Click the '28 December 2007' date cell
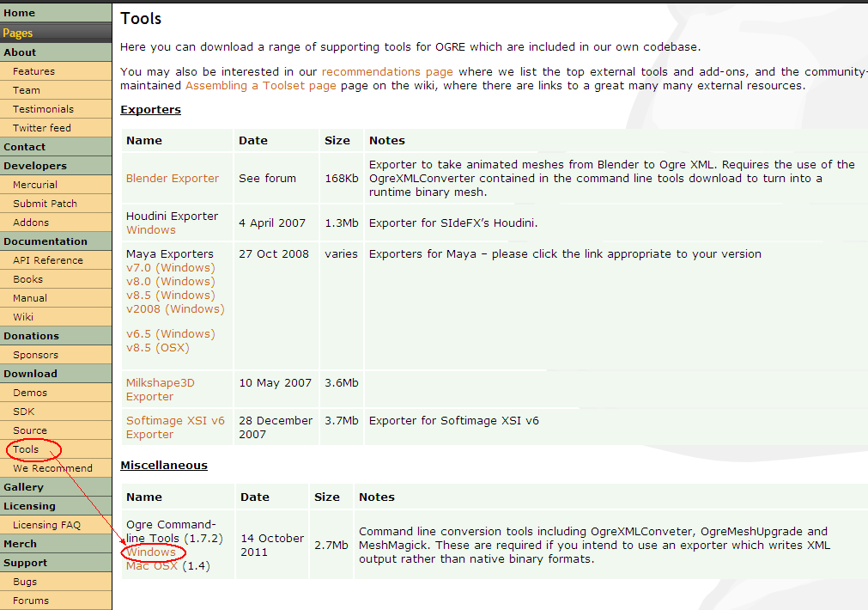The height and width of the screenshot is (610, 868). tap(276, 427)
